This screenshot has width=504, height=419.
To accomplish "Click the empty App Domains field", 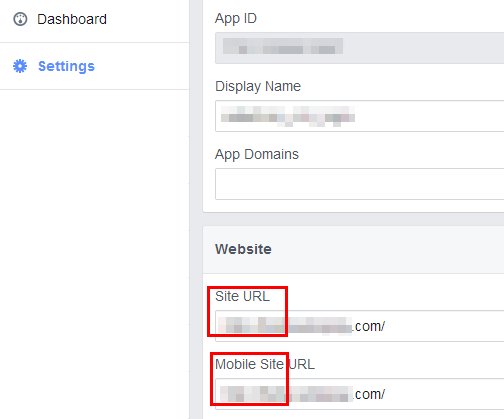I will 360,184.
